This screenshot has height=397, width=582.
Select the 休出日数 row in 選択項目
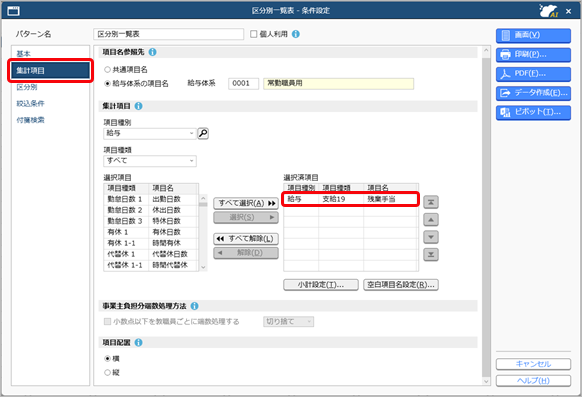151,210
